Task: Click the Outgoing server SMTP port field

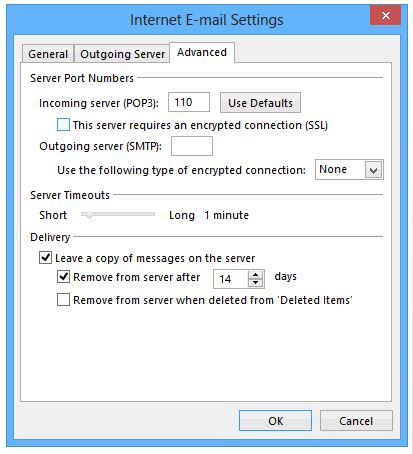Action: click(192, 146)
